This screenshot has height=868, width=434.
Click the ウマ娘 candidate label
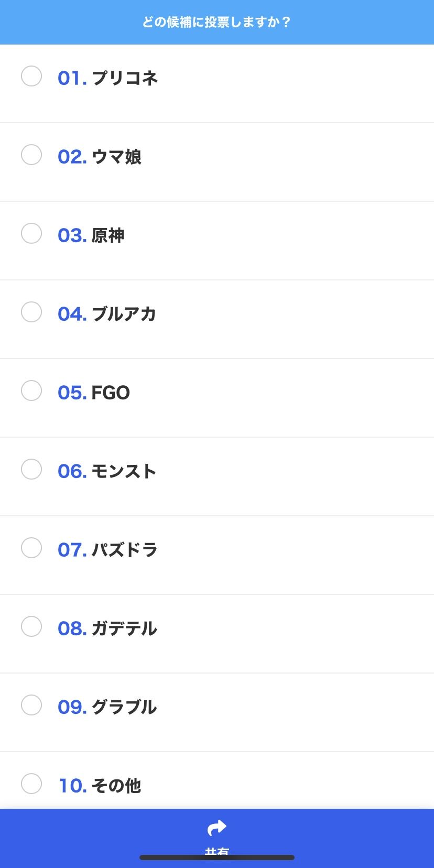click(x=116, y=157)
